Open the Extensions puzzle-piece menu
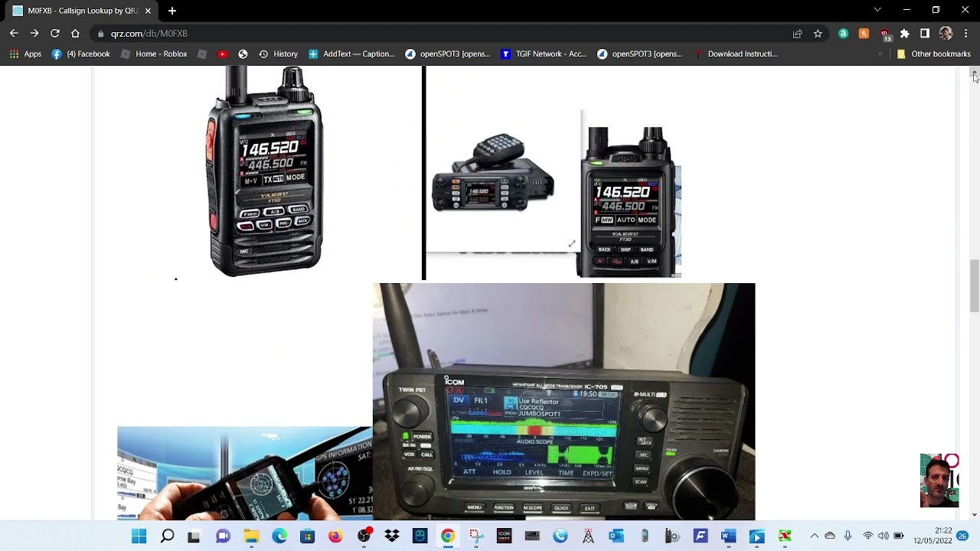The image size is (980, 551). pyautogui.click(x=905, y=34)
